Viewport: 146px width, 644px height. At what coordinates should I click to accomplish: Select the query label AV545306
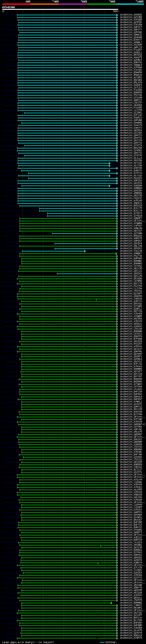(8, 8)
